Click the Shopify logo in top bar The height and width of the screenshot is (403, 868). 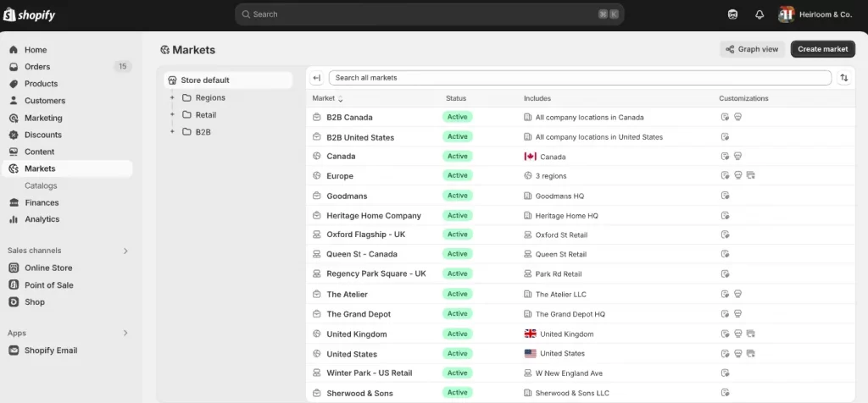[x=30, y=14]
